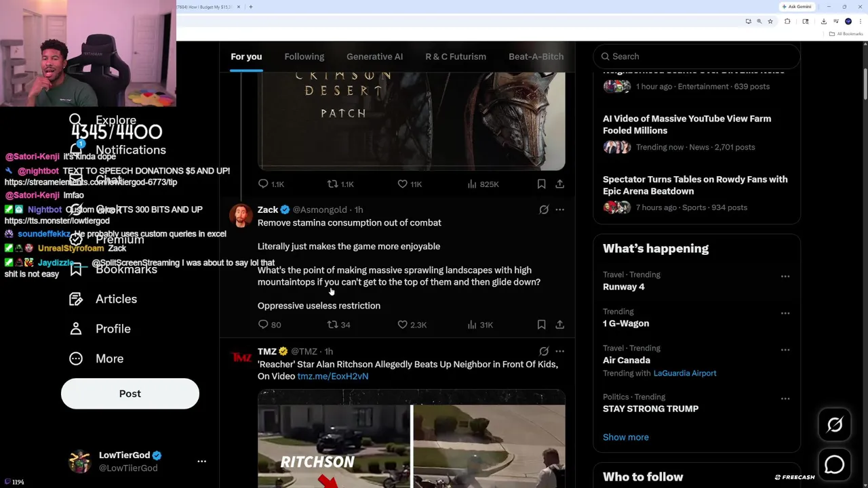
Task: Open the Ritchson video thumbnail
Action: pyautogui.click(x=411, y=439)
